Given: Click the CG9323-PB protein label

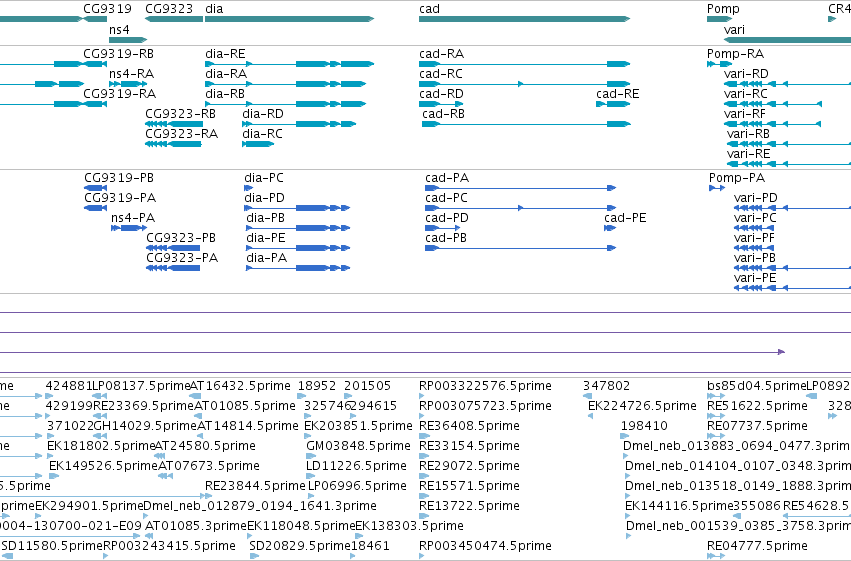Looking at the screenshot, I should [x=181, y=238].
